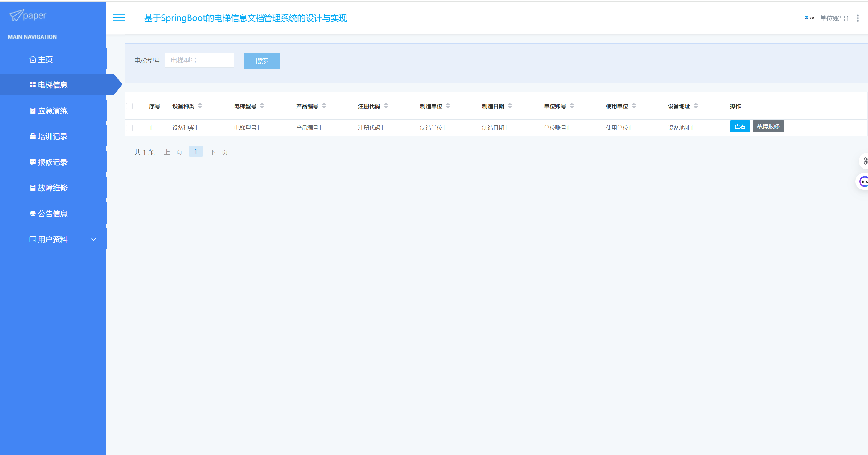Viewport: 868px width, 455px height.
Task: Sort by 电梯型号 column arrows
Action: pyautogui.click(x=262, y=106)
